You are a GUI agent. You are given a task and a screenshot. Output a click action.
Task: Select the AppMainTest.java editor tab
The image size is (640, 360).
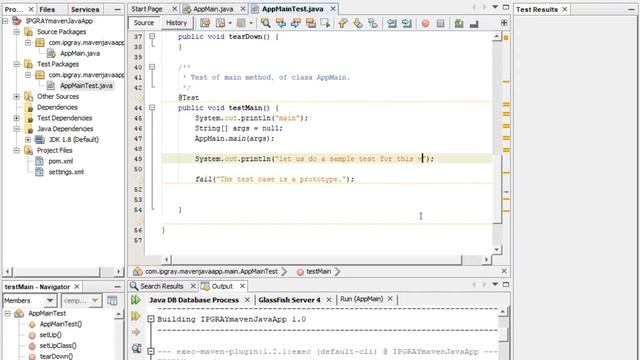coord(292,9)
